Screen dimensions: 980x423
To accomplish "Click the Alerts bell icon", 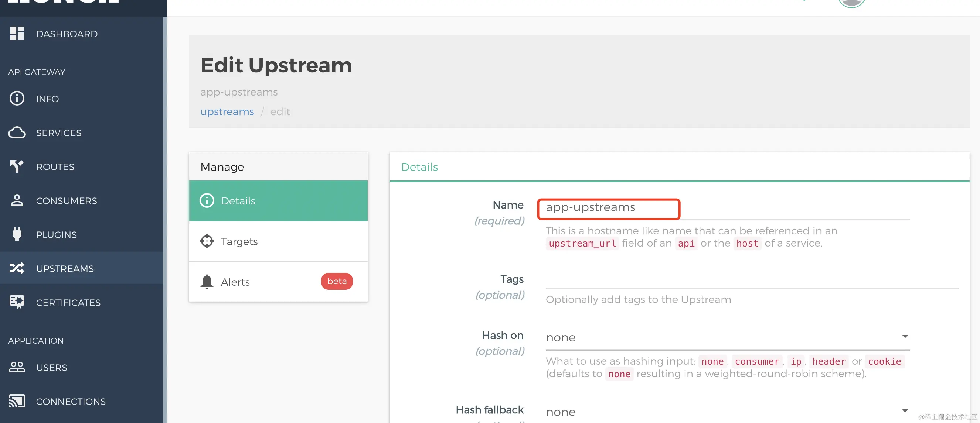I will click(207, 282).
